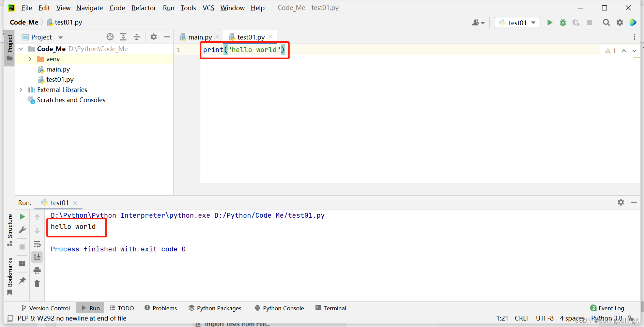Open Search Everywhere magnifier icon
The height and width of the screenshot is (327, 644).
(606, 22)
